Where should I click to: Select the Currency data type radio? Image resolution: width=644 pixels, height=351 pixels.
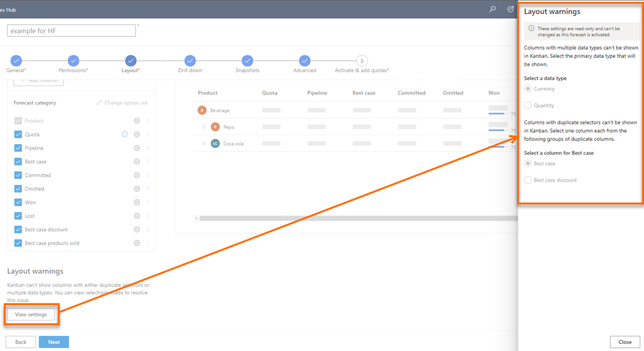(528, 89)
